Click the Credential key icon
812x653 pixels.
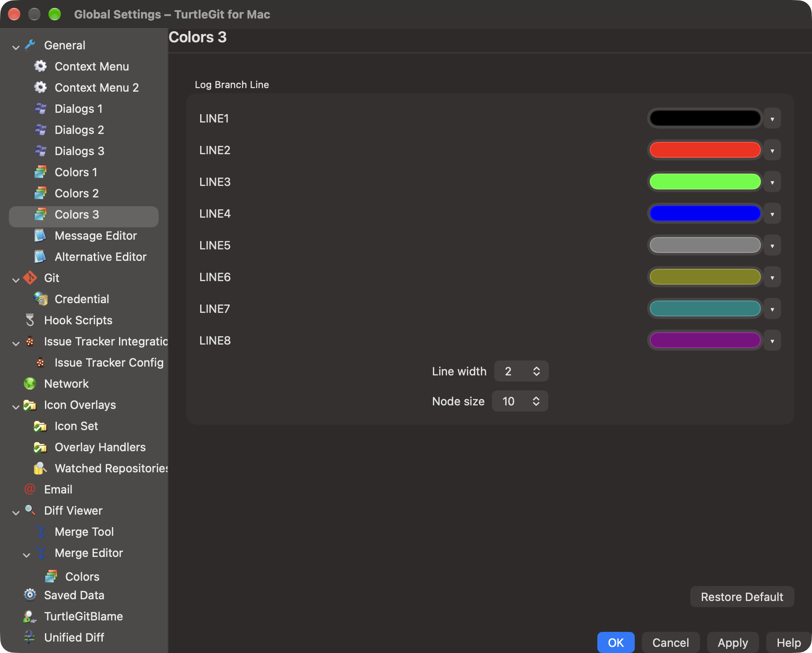[x=41, y=299]
